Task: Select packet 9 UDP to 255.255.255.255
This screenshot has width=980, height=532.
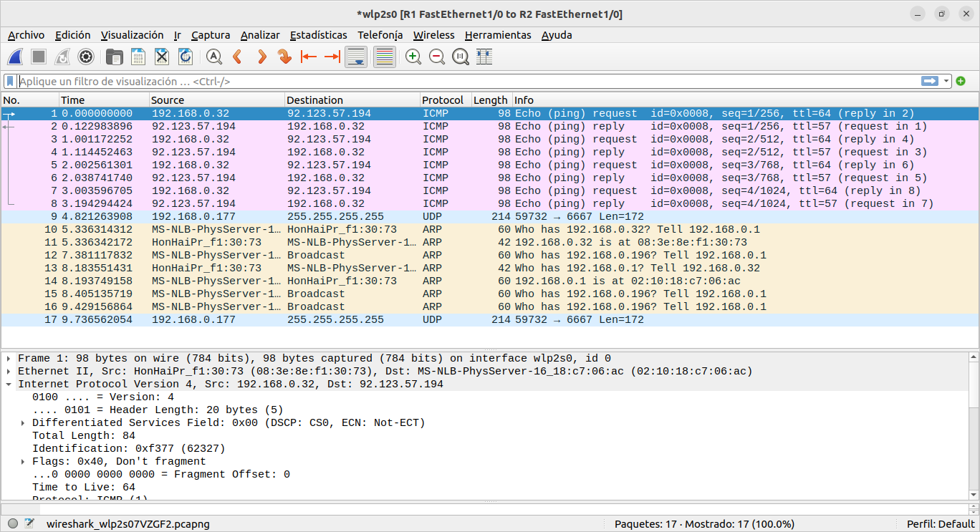Action: click(489, 217)
